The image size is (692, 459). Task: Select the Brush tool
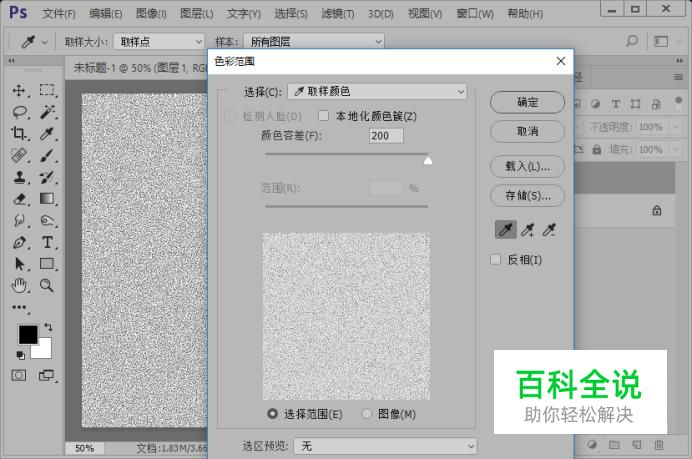point(47,155)
